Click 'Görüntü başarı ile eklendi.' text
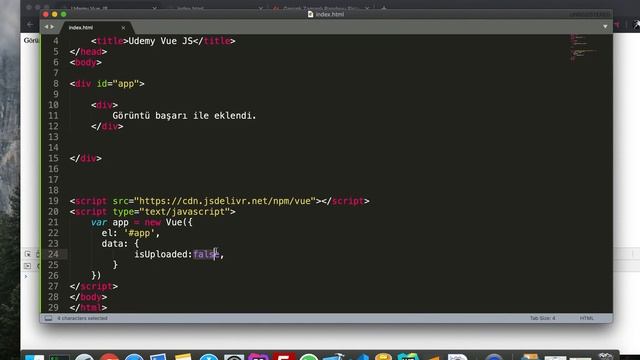This screenshot has width=640, height=360. click(x=184, y=116)
